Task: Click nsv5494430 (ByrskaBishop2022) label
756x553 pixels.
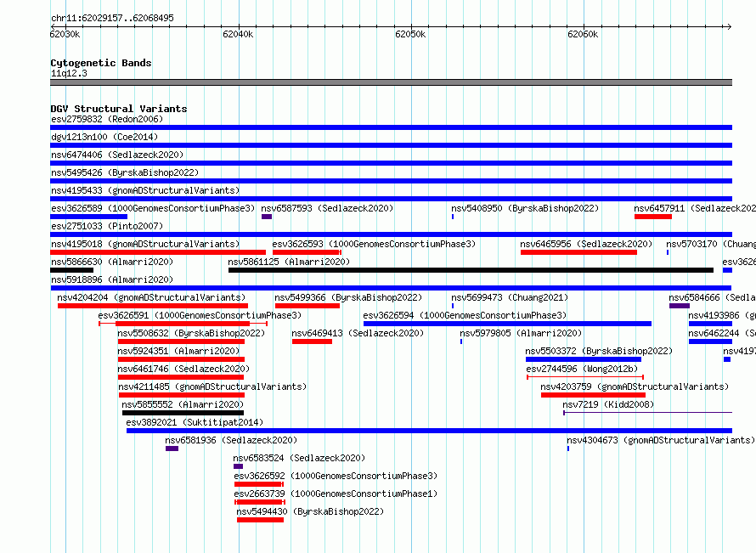Action: coord(310,511)
